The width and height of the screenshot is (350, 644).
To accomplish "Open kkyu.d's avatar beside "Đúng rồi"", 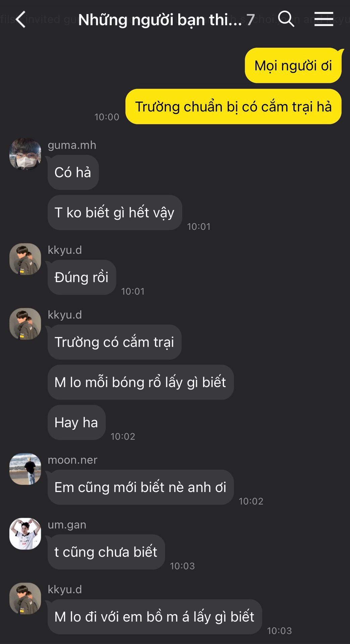I will coord(25,259).
